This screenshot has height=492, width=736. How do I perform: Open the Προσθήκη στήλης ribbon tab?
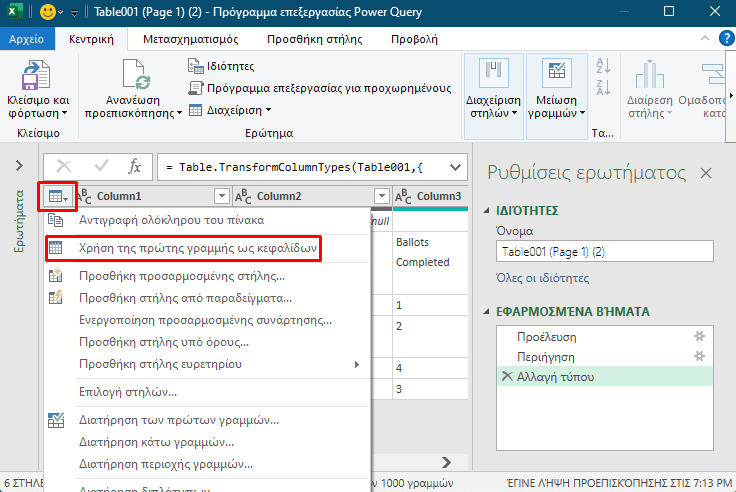click(314, 39)
